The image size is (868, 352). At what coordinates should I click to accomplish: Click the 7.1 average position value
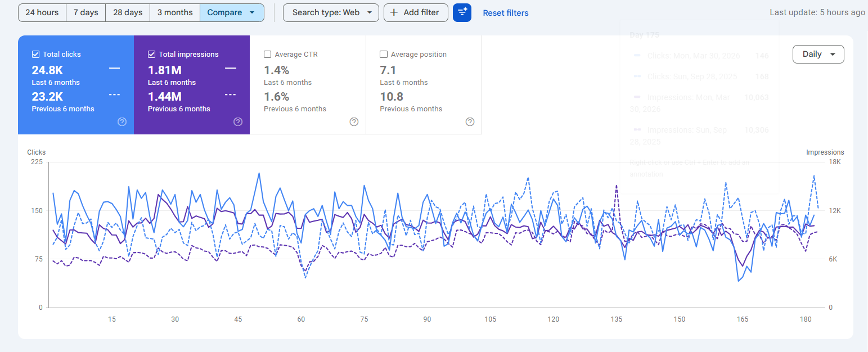388,70
